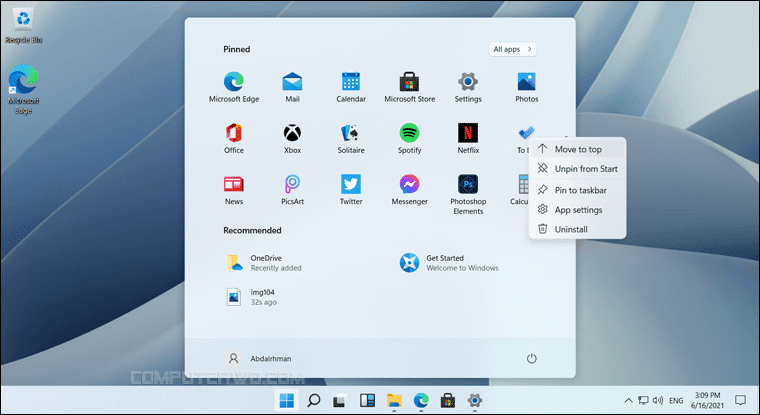The width and height of the screenshot is (760, 415).
Task: Choose Move to top in context menu
Action: tap(577, 149)
